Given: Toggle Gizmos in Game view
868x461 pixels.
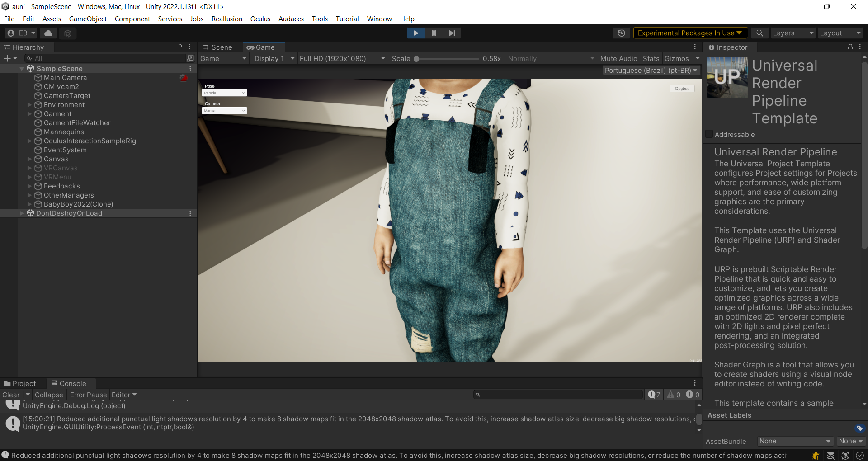Looking at the screenshot, I should [677, 59].
